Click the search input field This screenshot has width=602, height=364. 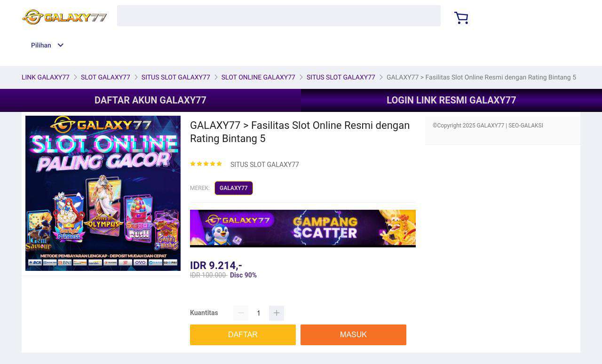278,16
